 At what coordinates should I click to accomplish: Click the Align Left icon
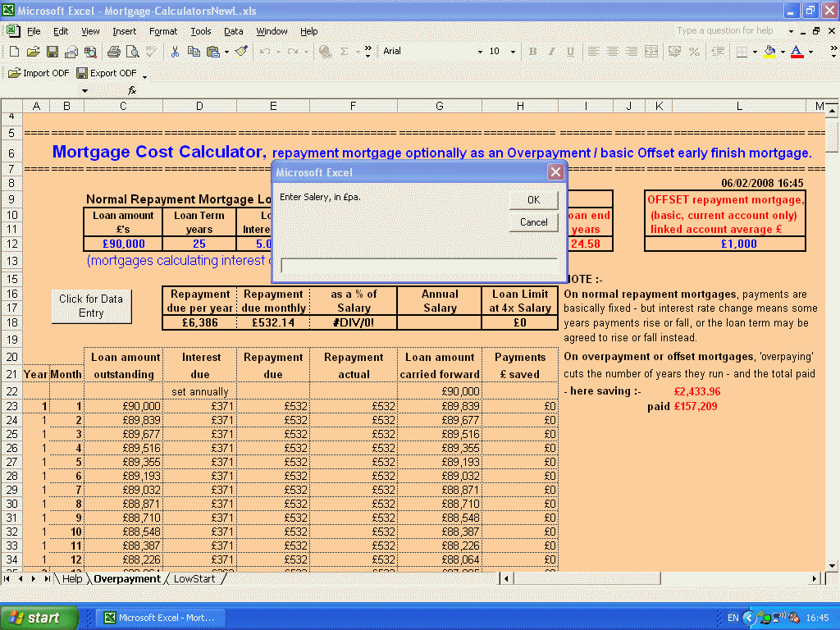[593, 52]
